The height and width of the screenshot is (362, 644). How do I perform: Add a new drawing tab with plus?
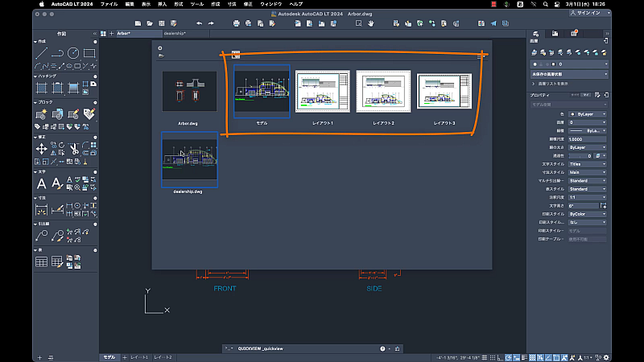pyautogui.click(x=111, y=34)
